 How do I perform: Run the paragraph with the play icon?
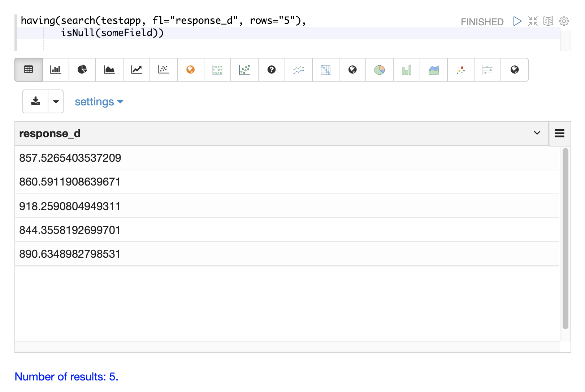[517, 21]
